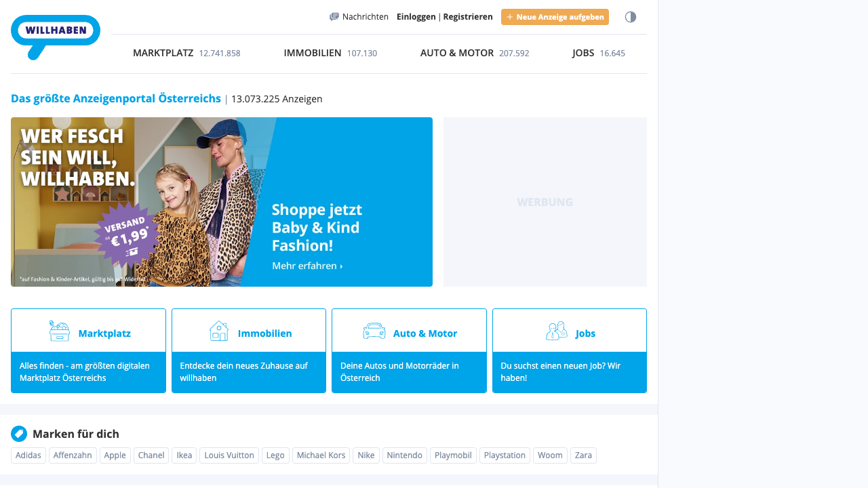Open the Einloggen link
Viewport: 868px width, 488px height.
416,17
